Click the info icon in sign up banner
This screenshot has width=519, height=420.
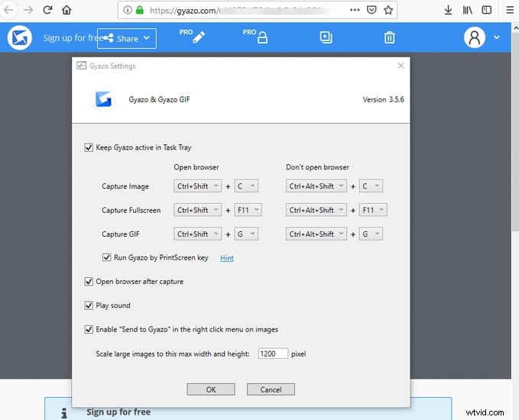tap(64, 412)
